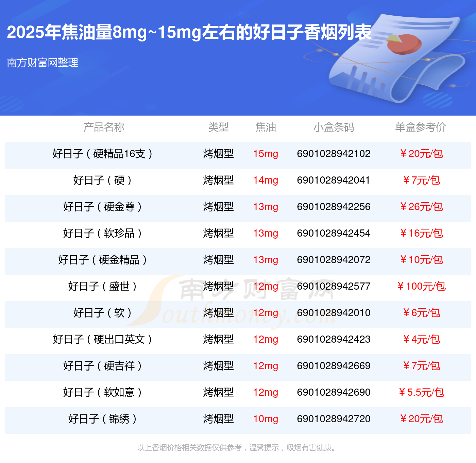This screenshot has width=476, height=463.
Task: Select product name "好日子（硬金尊）"
Action: 102,207
